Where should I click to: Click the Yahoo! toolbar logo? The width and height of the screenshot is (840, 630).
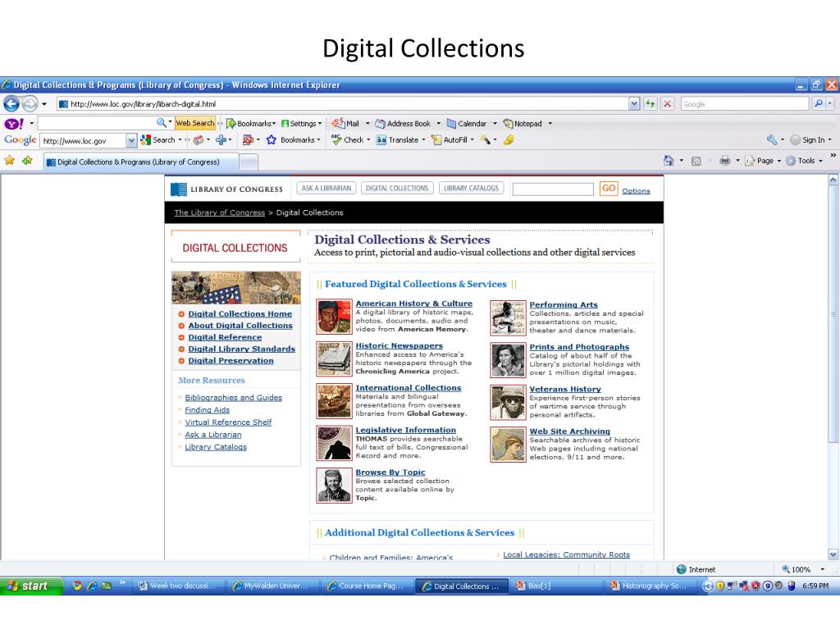pos(14,124)
